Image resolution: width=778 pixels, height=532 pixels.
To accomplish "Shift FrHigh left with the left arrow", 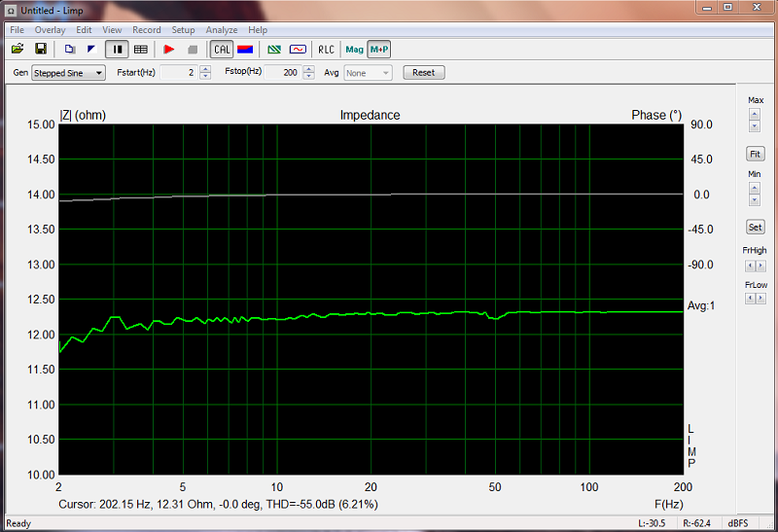I will (x=750, y=266).
